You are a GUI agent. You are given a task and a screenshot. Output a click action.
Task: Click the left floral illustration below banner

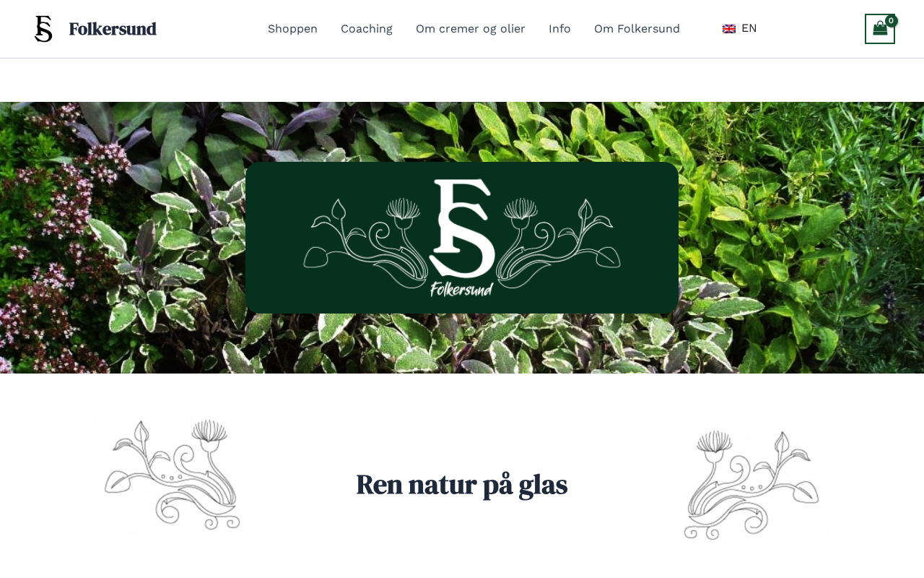coord(170,475)
